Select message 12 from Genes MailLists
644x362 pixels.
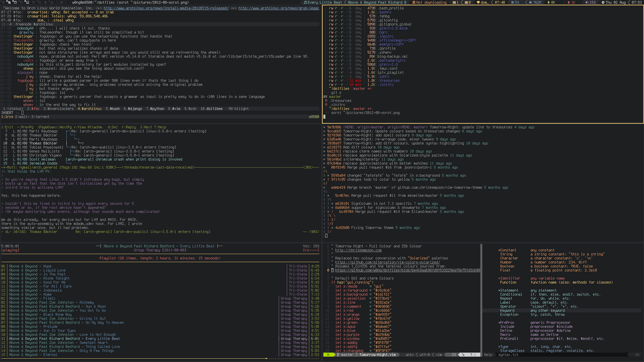(x=88, y=151)
